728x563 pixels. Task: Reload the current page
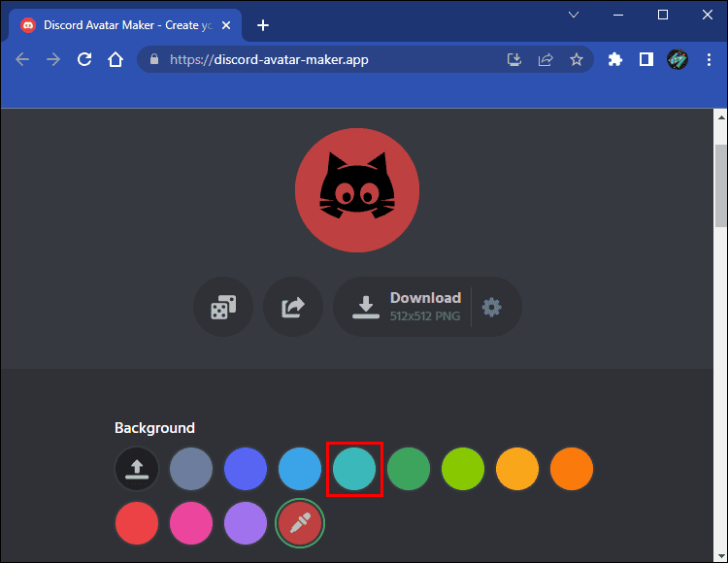[84, 59]
